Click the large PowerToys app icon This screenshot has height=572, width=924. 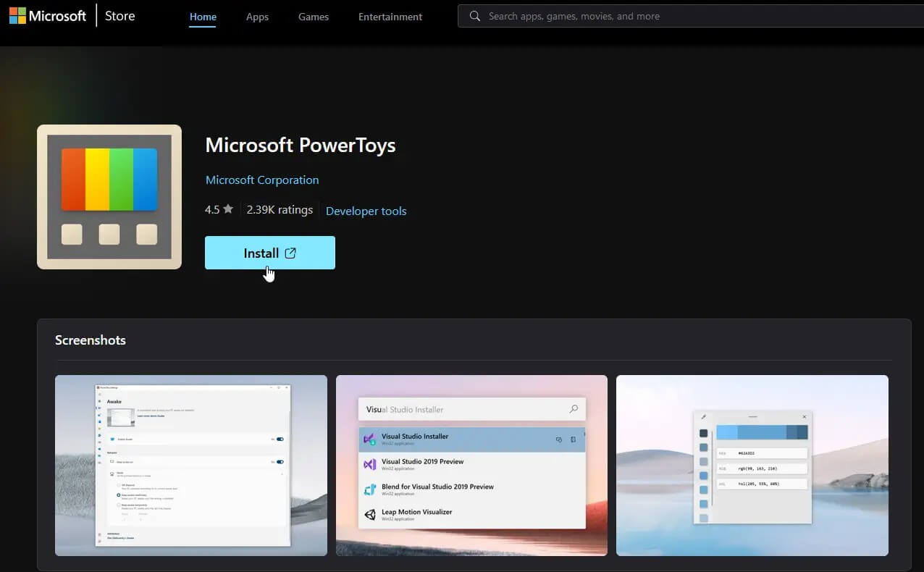pos(109,197)
